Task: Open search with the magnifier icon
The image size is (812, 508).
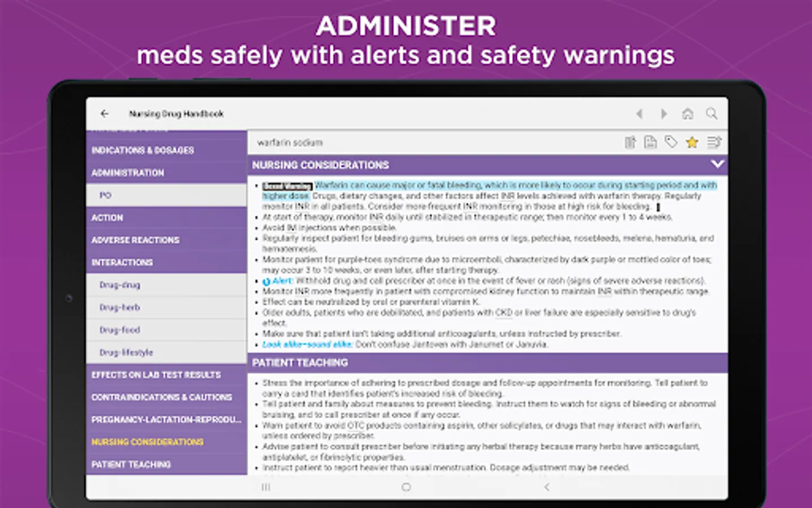Action: coord(712,113)
